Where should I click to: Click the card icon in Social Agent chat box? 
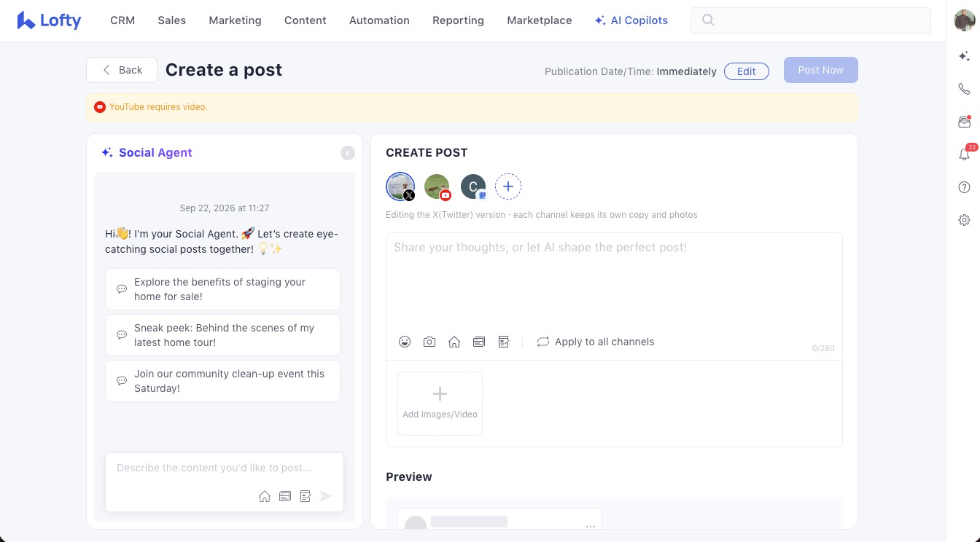pos(285,496)
